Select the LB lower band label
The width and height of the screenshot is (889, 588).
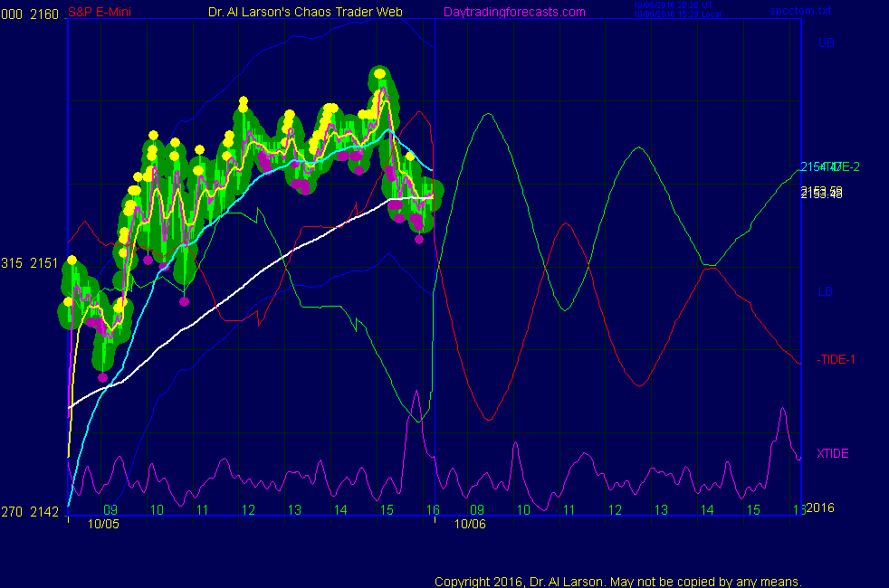tap(826, 291)
